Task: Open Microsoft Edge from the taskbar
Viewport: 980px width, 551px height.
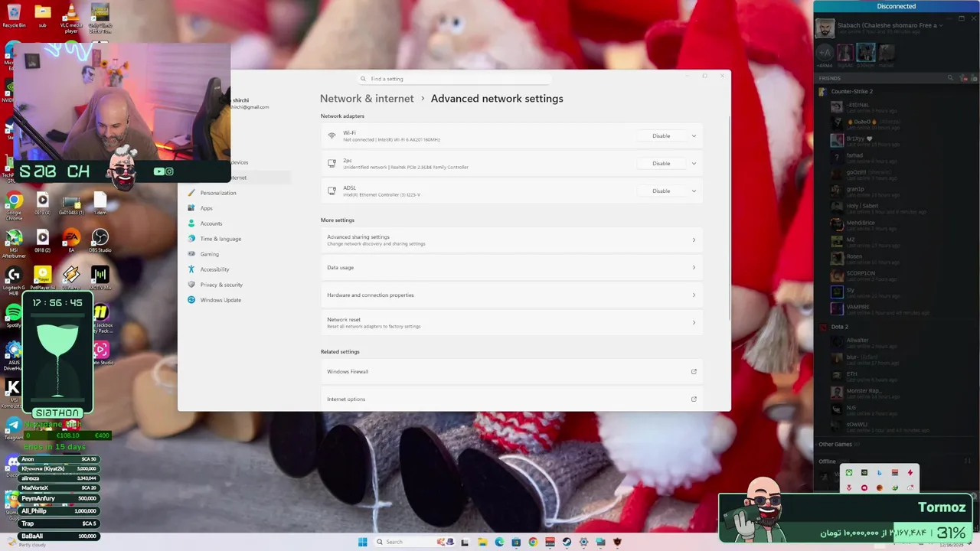Action: 499,542
